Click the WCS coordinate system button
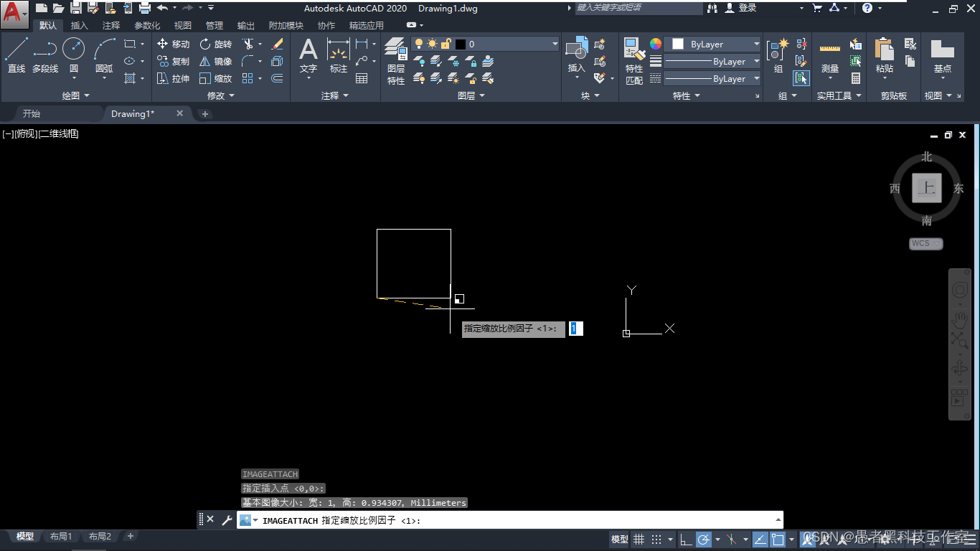 click(x=925, y=243)
